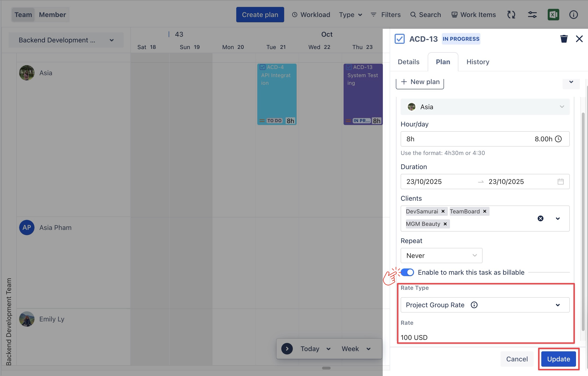
Task: Clear all clients with circled X icon
Action: 540,218
